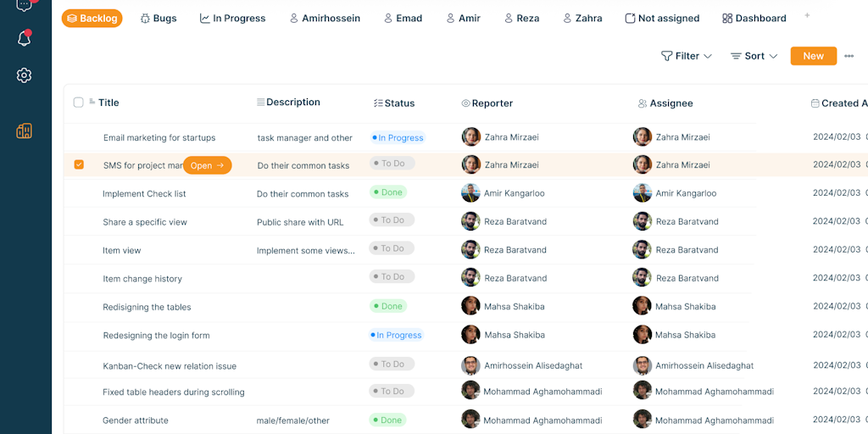Expand the Sort dropdown chevron
Image resolution: width=868 pixels, height=434 pixels.
click(x=773, y=56)
